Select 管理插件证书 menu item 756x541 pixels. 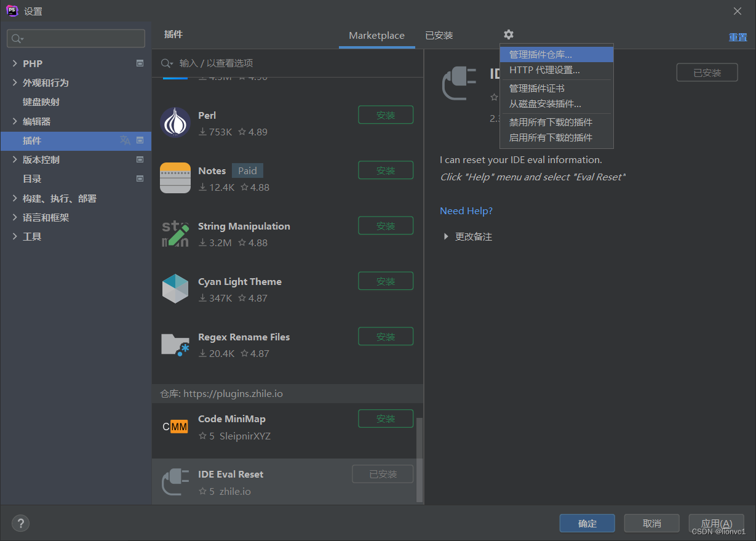(x=557, y=89)
